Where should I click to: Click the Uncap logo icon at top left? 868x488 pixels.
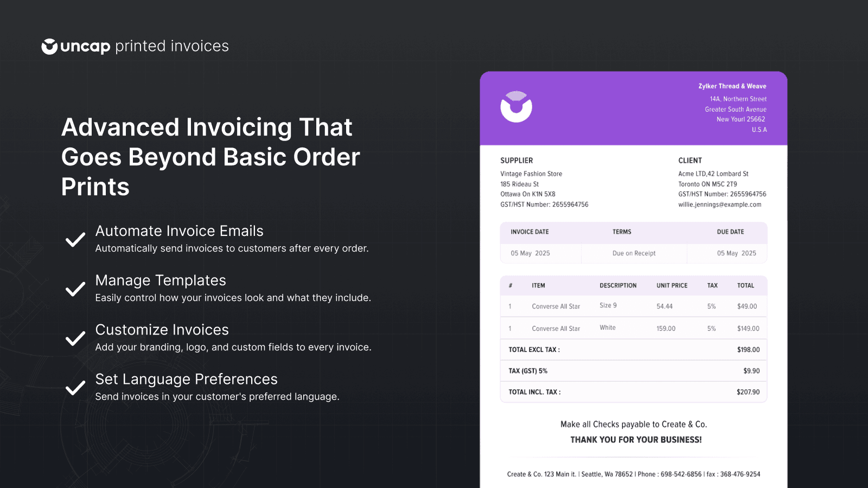tap(49, 47)
